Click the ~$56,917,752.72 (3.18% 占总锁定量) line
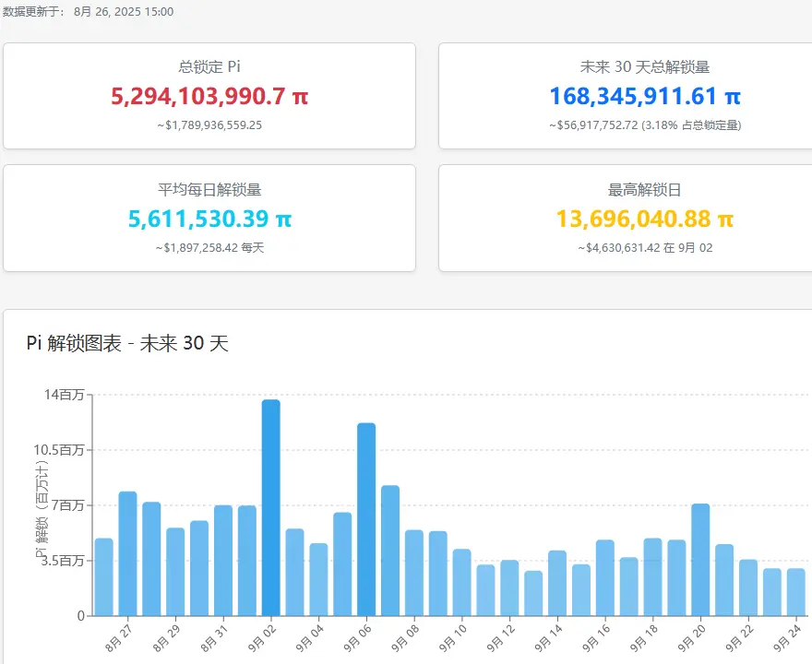This screenshot has width=812, height=664. (x=645, y=125)
